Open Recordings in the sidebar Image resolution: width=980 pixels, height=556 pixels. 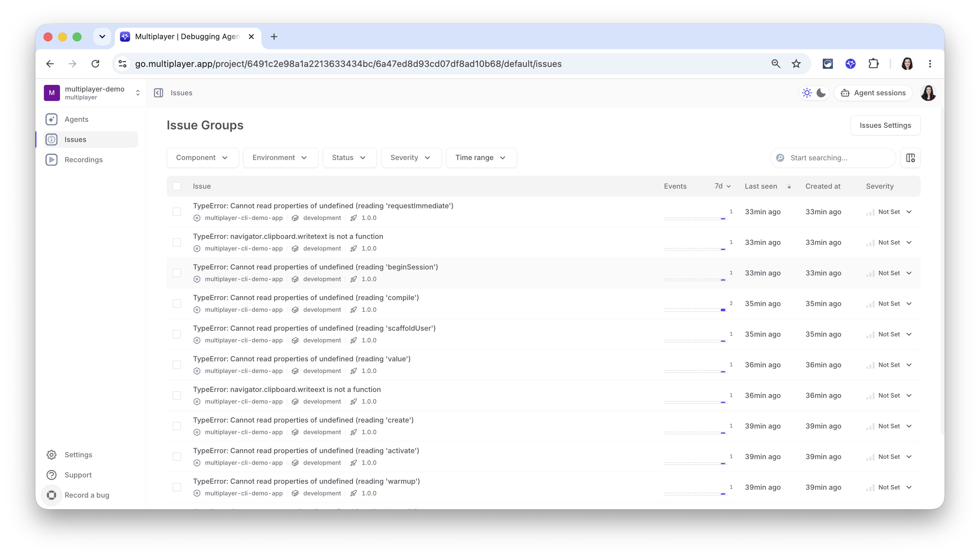(x=91, y=160)
